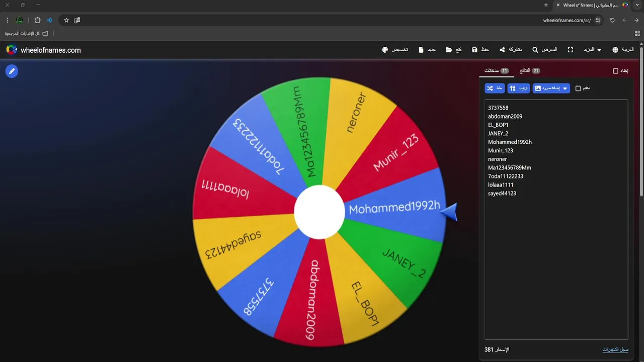Share the wheel using مشاركة

pyautogui.click(x=511, y=50)
